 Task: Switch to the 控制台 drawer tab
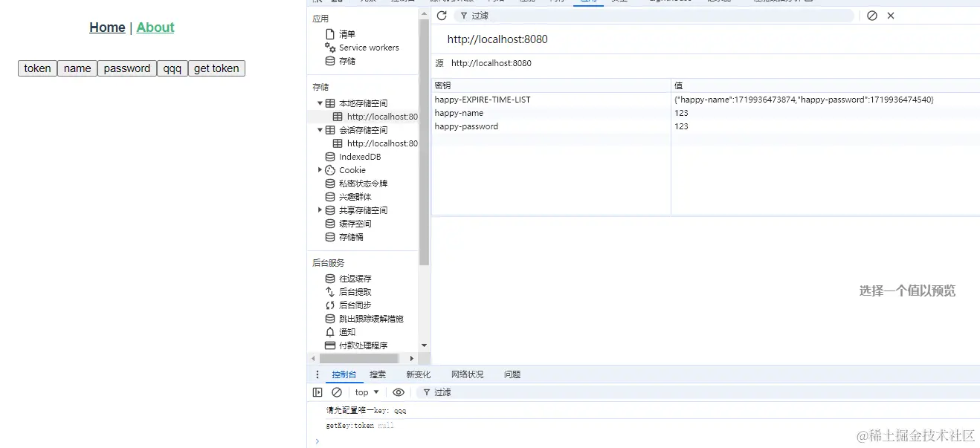tap(344, 374)
